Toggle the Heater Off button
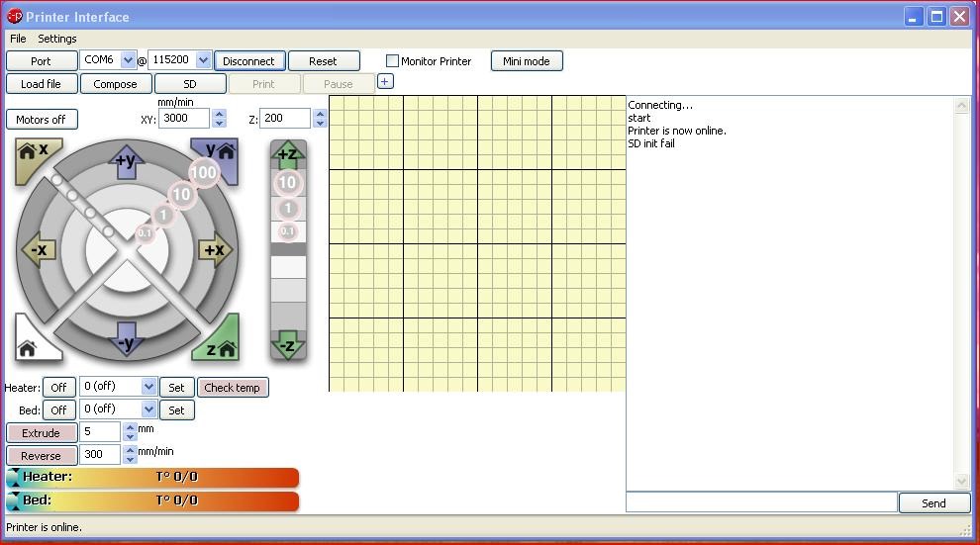 [x=58, y=388]
